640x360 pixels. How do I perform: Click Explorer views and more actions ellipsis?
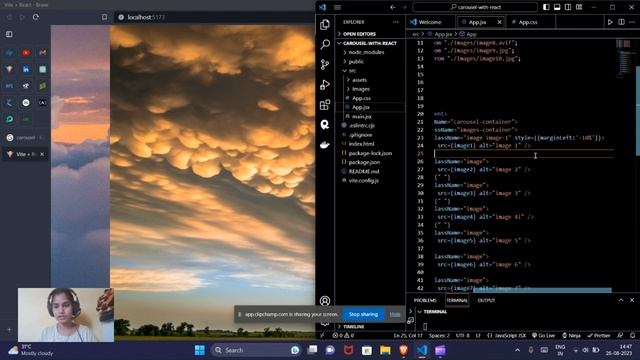pyautogui.click(x=396, y=22)
